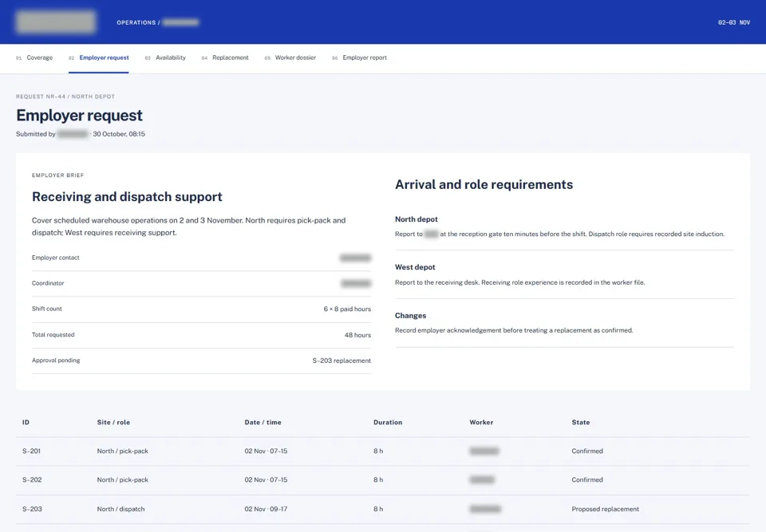
Task: Select shift ID S-201 in the table
Action: [x=31, y=451]
